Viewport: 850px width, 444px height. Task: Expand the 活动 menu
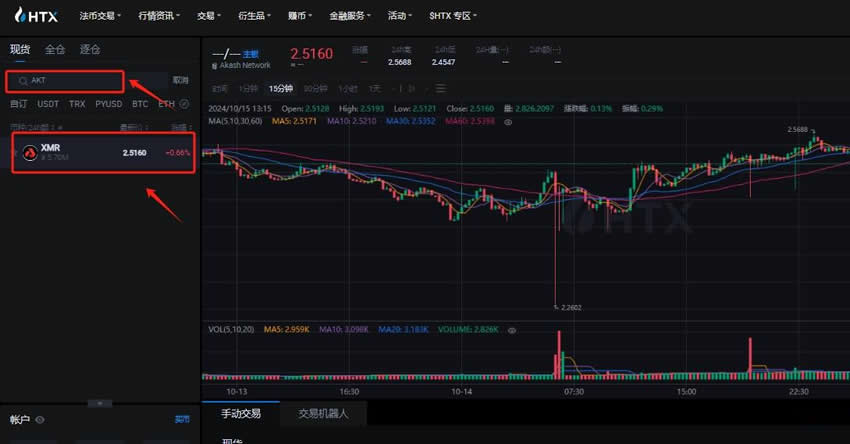400,16
